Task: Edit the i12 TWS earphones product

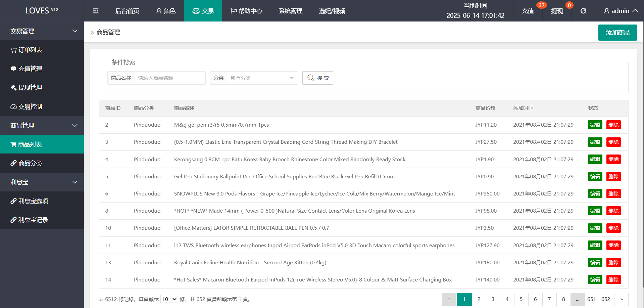Action: point(595,245)
